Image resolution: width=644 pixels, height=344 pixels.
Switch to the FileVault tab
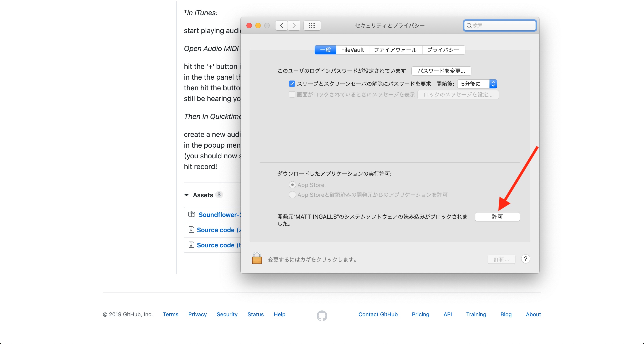(x=352, y=50)
